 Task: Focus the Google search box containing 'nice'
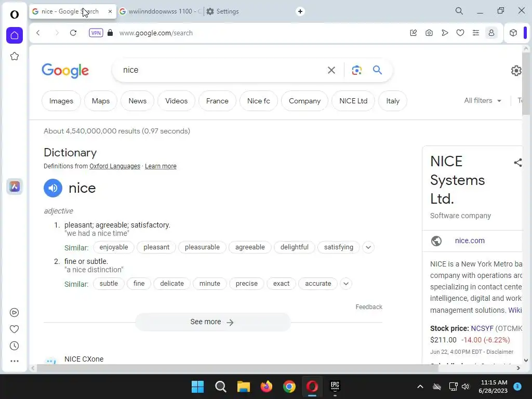click(220, 70)
